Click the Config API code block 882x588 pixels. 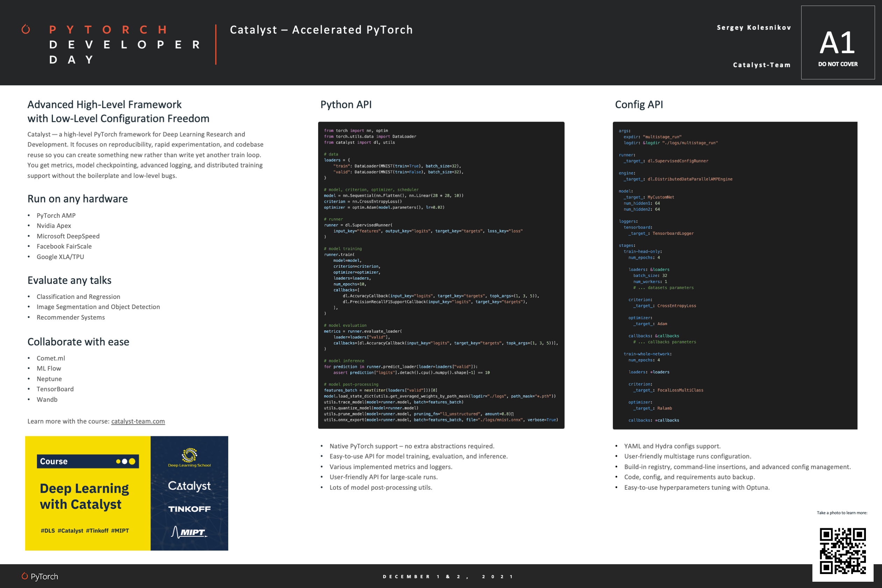[735, 275]
